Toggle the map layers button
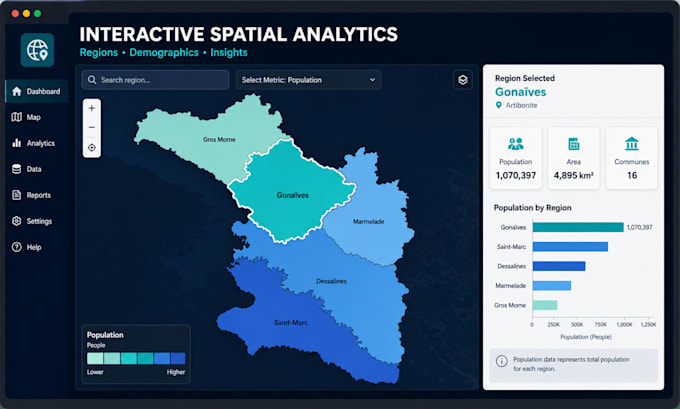680x409 pixels. coord(463,80)
